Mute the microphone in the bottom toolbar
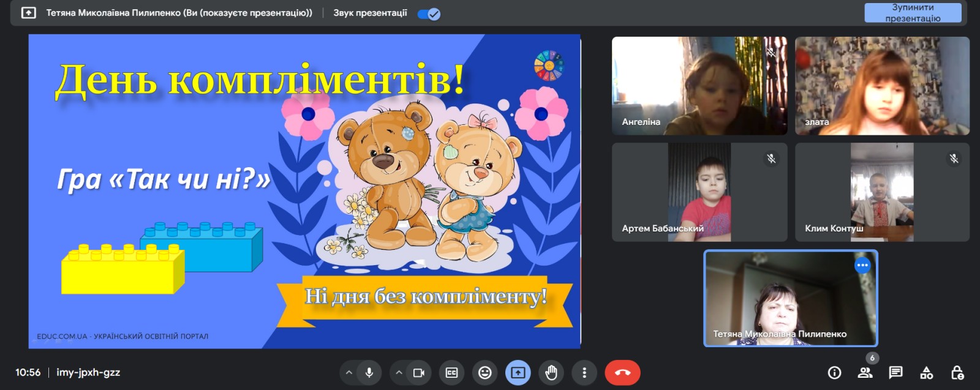The image size is (980, 390). click(x=369, y=372)
